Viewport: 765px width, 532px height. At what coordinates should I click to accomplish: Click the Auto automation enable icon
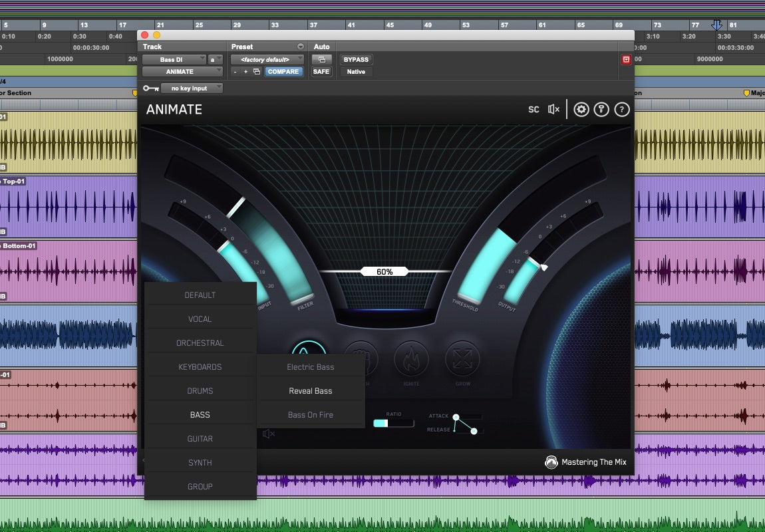[321, 59]
